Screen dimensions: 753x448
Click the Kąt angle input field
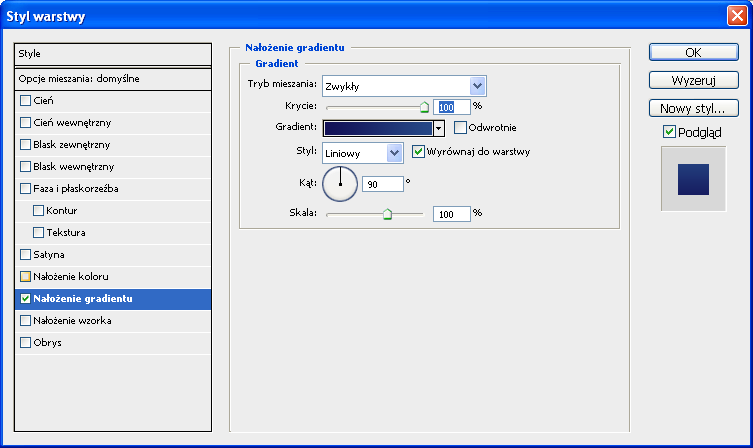(x=384, y=184)
